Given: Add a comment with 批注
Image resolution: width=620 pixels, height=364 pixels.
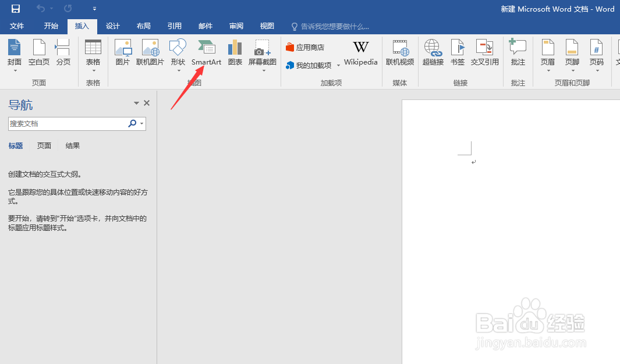Looking at the screenshot, I should click(x=518, y=52).
